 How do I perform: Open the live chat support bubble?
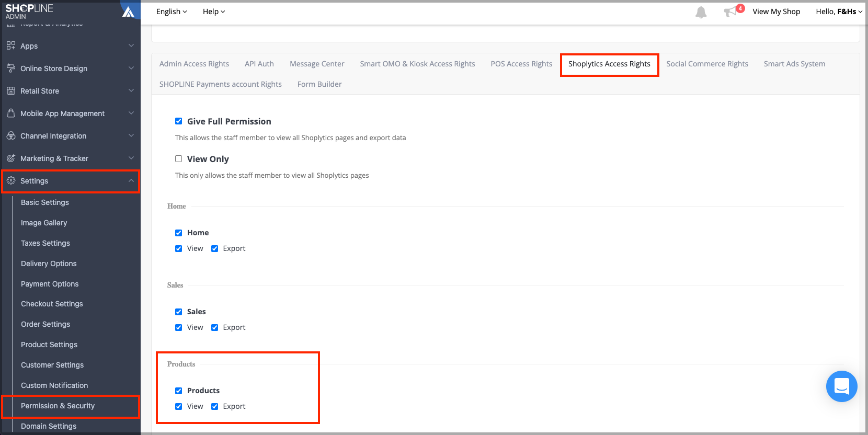click(x=841, y=386)
